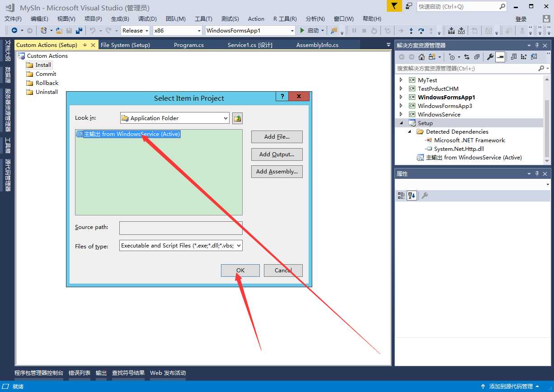Click the Home icon in Solution Explorer toolbar
The image size is (554, 392).
coord(421,57)
